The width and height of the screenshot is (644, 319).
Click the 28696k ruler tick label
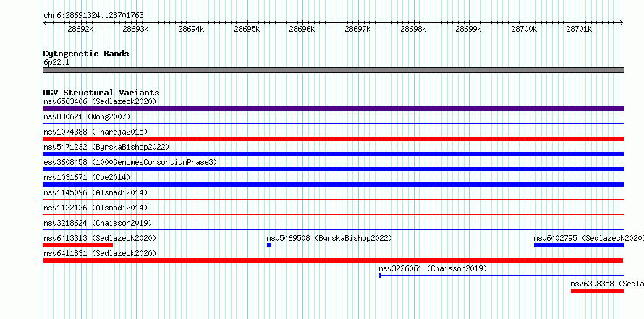pyautogui.click(x=302, y=29)
